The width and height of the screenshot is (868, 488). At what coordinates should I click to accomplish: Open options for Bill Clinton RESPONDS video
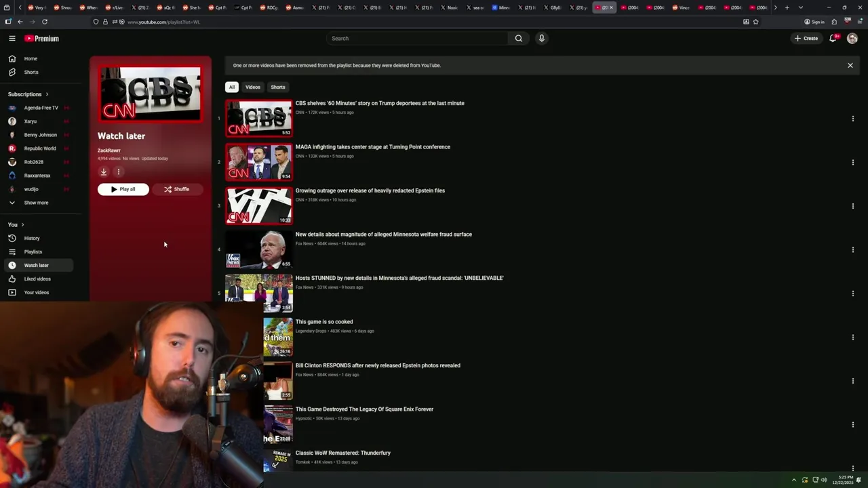852,381
